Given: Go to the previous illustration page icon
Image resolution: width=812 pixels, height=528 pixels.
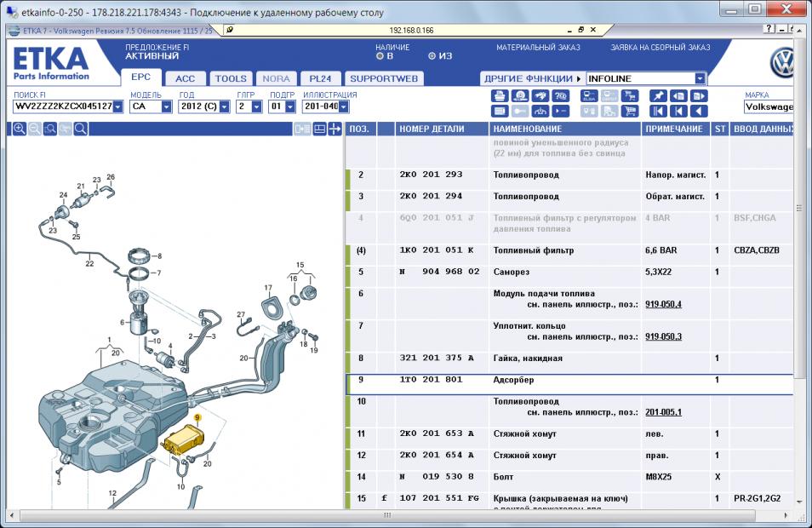Looking at the screenshot, I should point(678,96).
